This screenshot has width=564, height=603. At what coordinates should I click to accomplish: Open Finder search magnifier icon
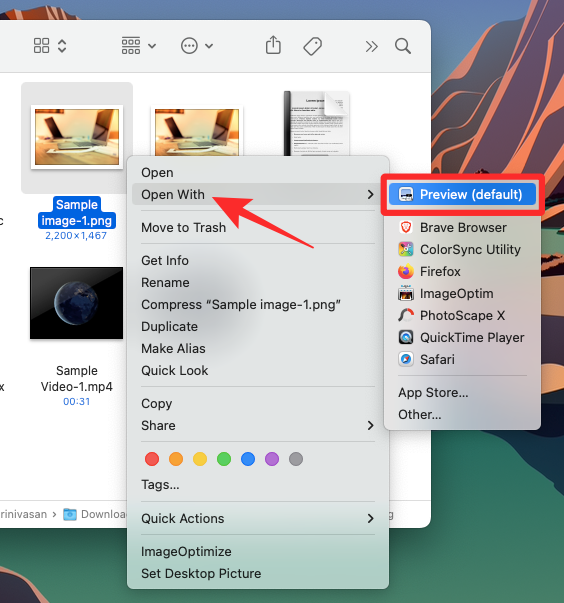[403, 46]
